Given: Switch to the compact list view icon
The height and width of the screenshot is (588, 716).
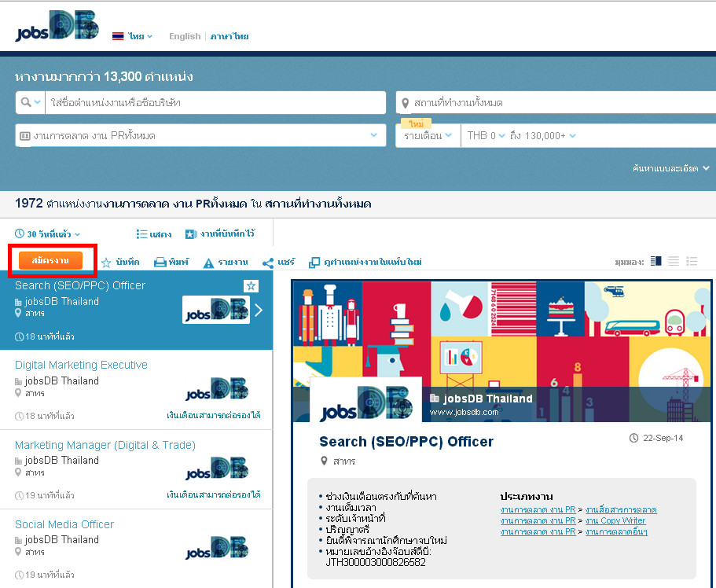Looking at the screenshot, I should tap(674, 261).
